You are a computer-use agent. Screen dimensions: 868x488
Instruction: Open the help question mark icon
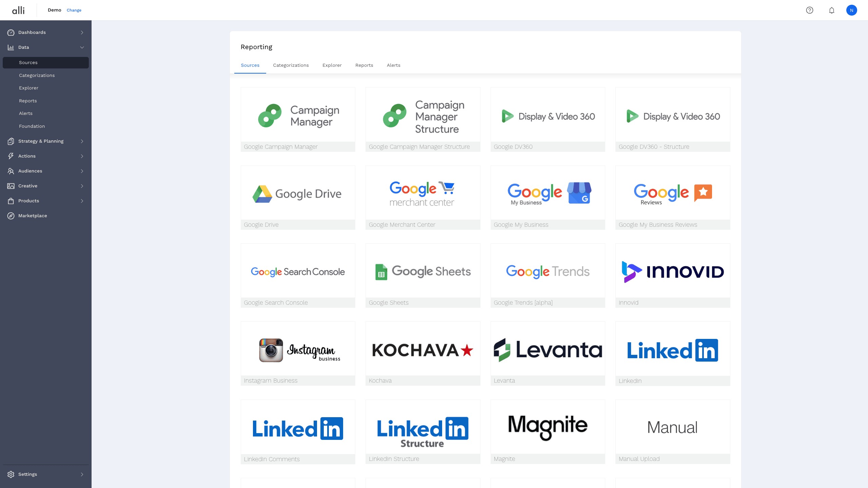pos(810,10)
